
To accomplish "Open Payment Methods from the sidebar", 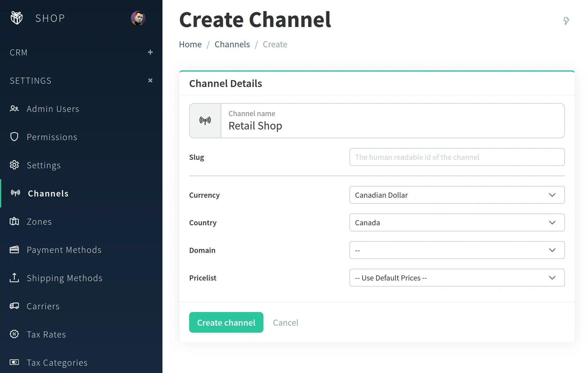I will (64, 250).
